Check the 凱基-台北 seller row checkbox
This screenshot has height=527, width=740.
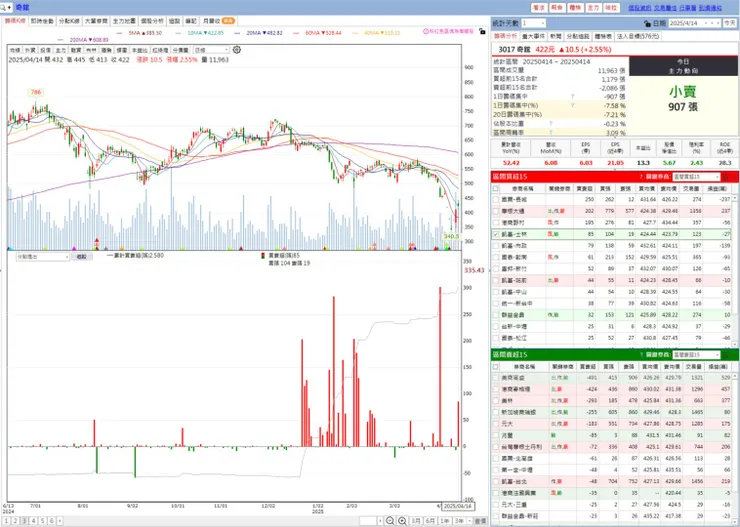pyautogui.click(x=496, y=481)
